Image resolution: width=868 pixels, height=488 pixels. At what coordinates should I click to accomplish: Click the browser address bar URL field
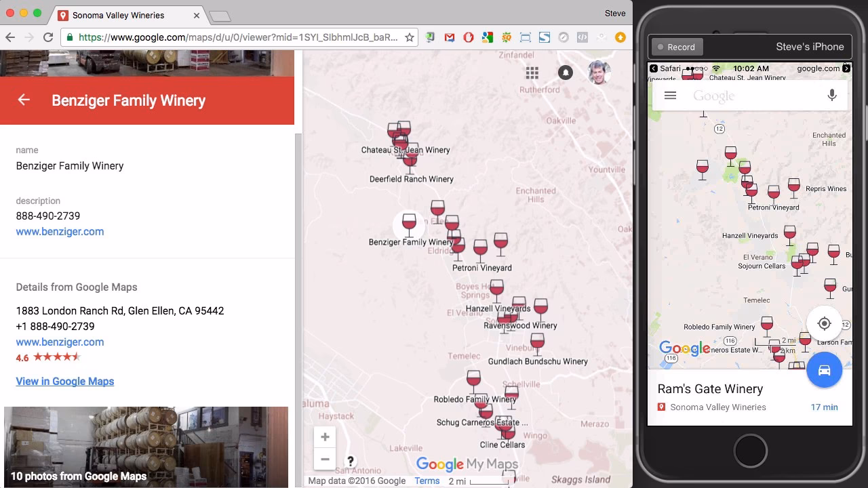[x=237, y=38]
